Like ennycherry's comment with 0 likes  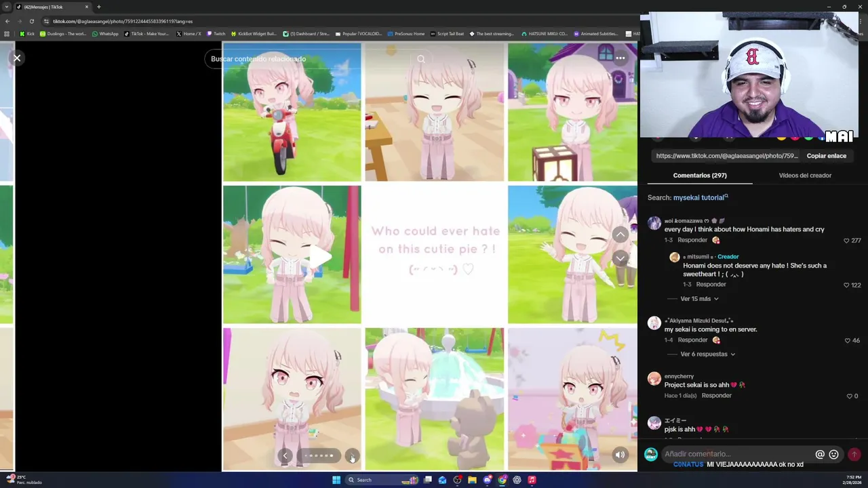[x=850, y=396]
